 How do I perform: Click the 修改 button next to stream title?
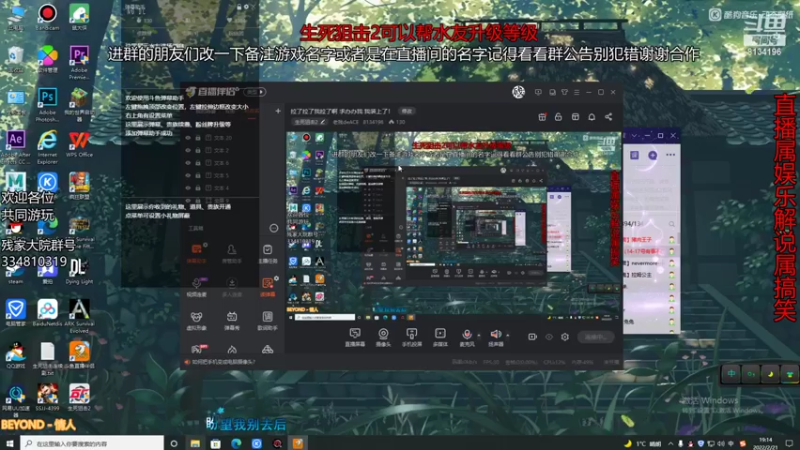(x=407, y=111)
